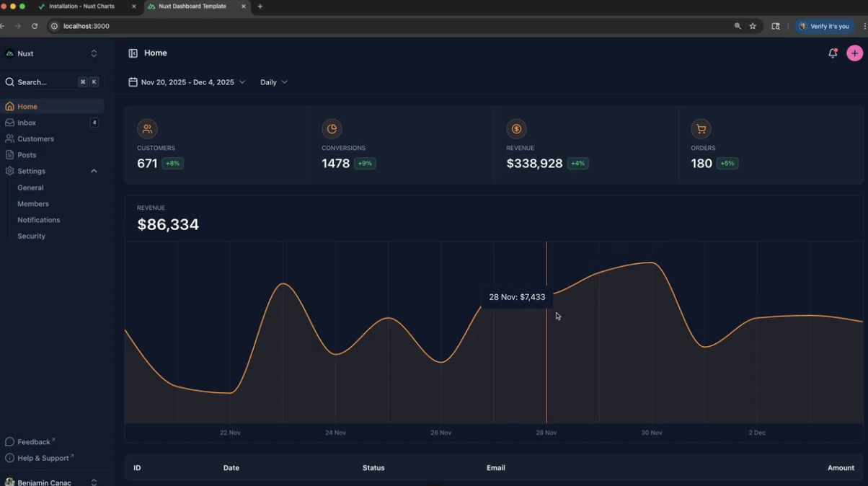
Task: Open Members settings
Action: [33, 204]
